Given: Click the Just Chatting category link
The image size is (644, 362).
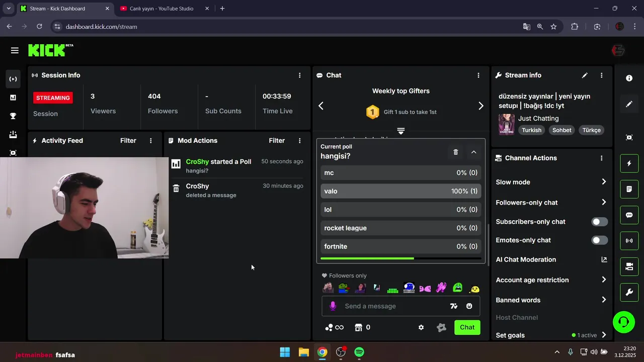Looking at the screenshot, I should point(538,118).
